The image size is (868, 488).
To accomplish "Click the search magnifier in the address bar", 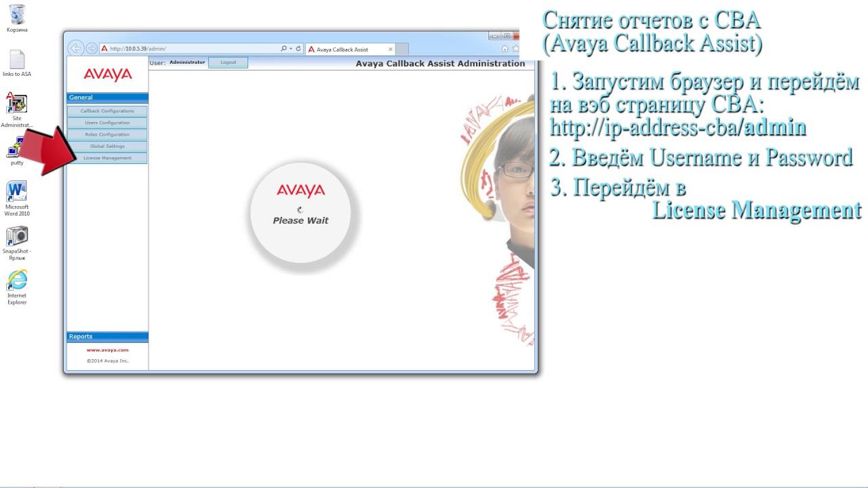I will pyautogui.click(x=284, y=49).
